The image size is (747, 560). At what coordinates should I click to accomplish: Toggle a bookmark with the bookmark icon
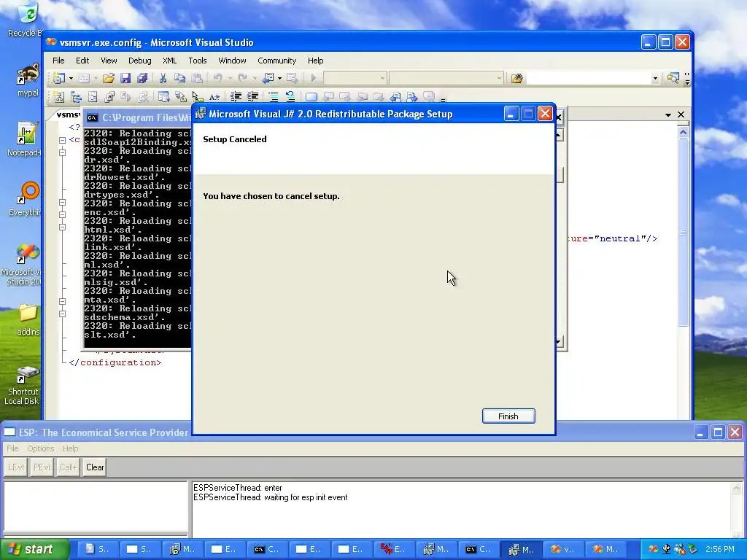point(311,97)
